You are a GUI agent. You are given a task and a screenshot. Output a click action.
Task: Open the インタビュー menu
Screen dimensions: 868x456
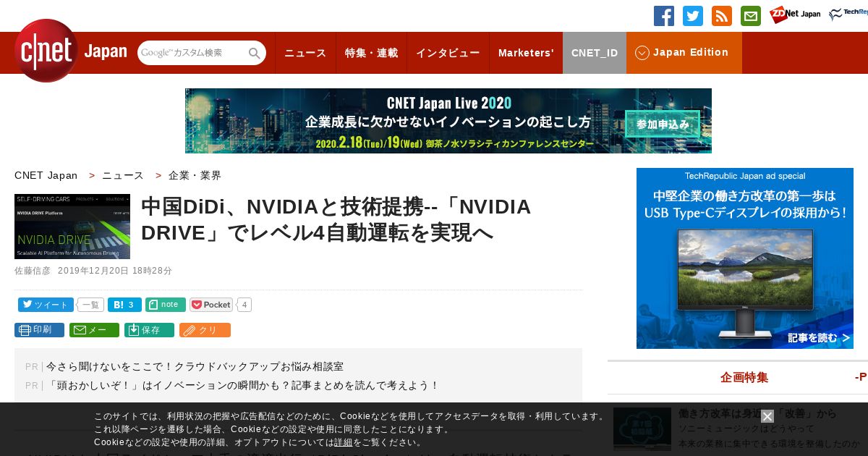pyautogui.click(x=448, y=53)
